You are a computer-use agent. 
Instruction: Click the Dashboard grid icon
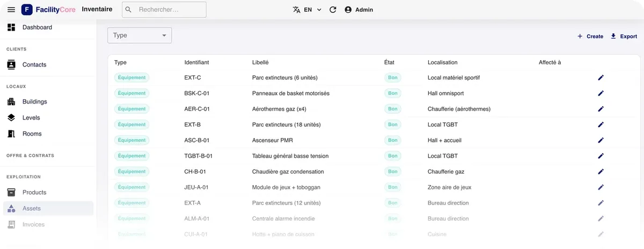coord(11,27)
